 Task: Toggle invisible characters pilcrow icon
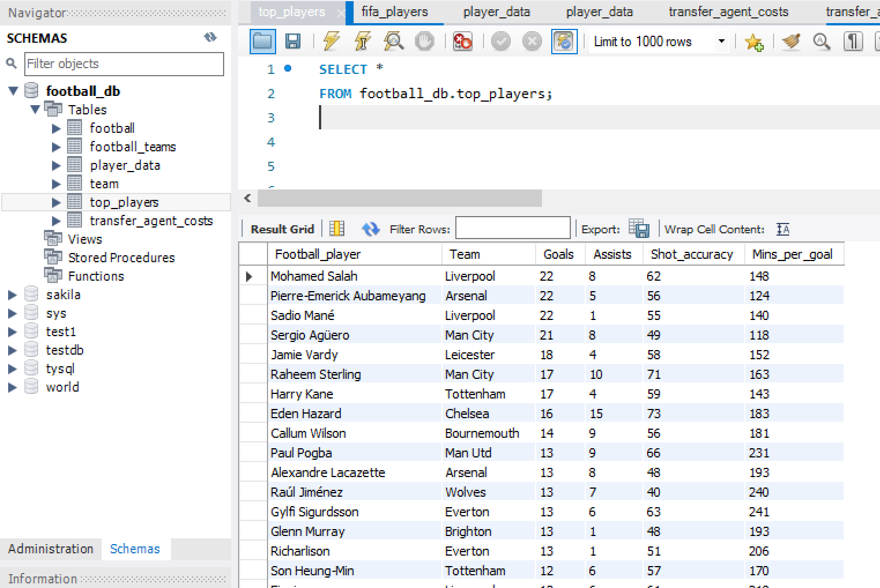853,42
